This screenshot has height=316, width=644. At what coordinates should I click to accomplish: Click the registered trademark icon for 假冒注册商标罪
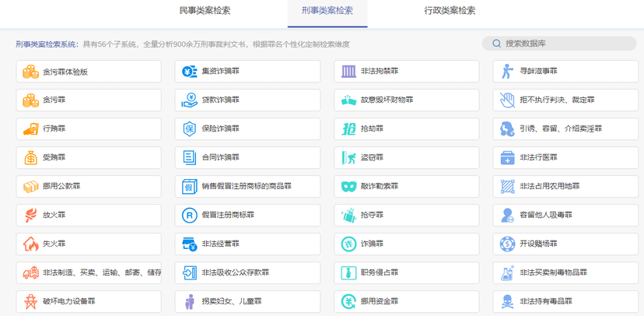(x=189, y=215)
